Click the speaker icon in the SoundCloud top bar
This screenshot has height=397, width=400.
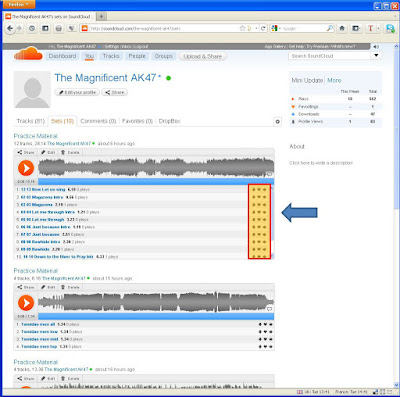pos(376,47)
